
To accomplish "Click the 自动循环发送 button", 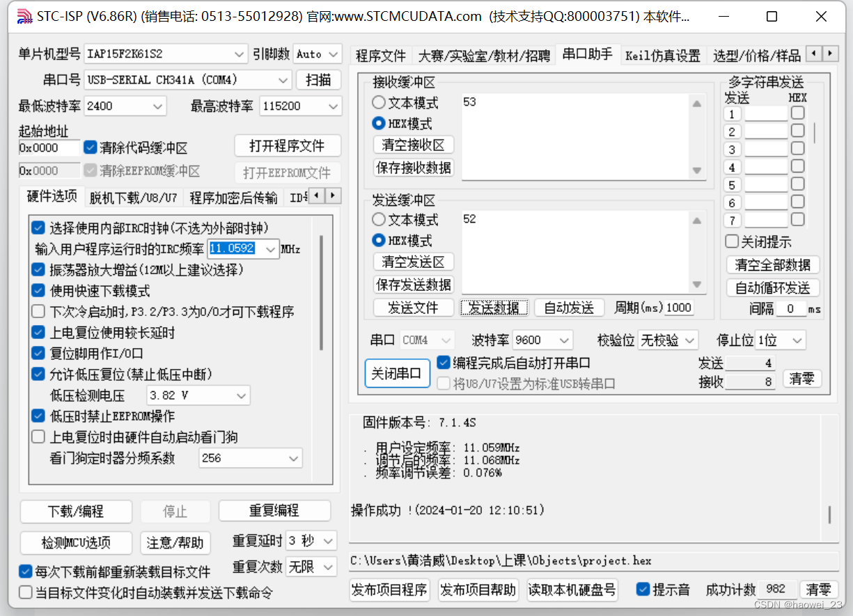I will pyautogui.click(x=773, y=287).
